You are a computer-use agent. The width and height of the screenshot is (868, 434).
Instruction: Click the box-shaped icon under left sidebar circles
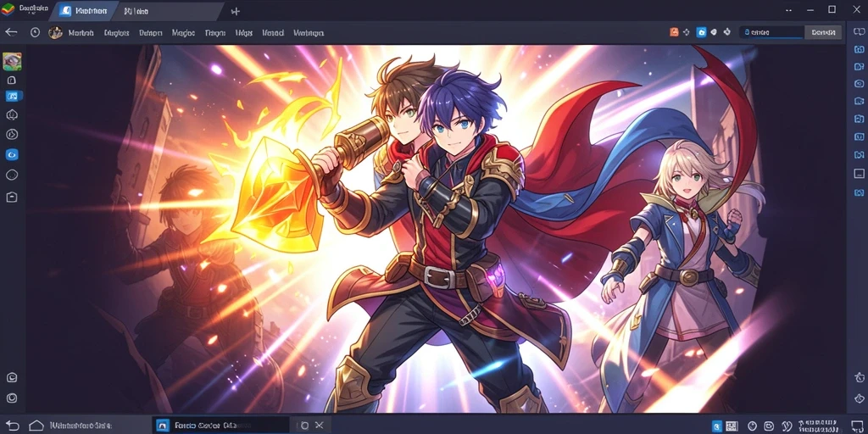pos(12,197)
